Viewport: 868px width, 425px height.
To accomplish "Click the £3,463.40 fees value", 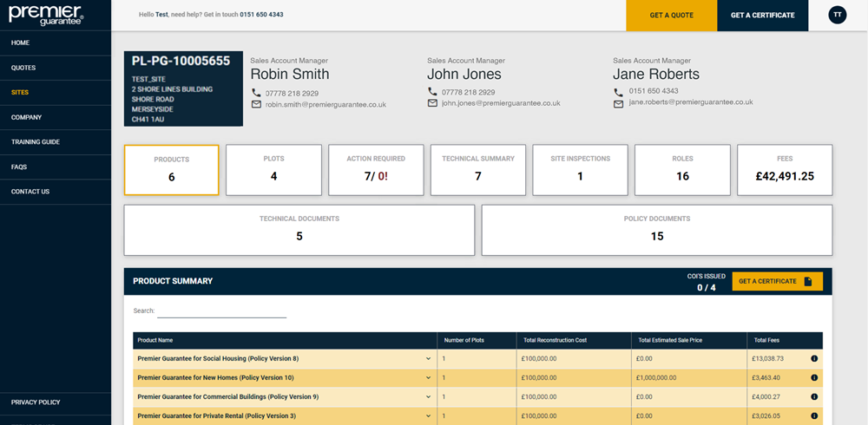I will coord(766,378).
